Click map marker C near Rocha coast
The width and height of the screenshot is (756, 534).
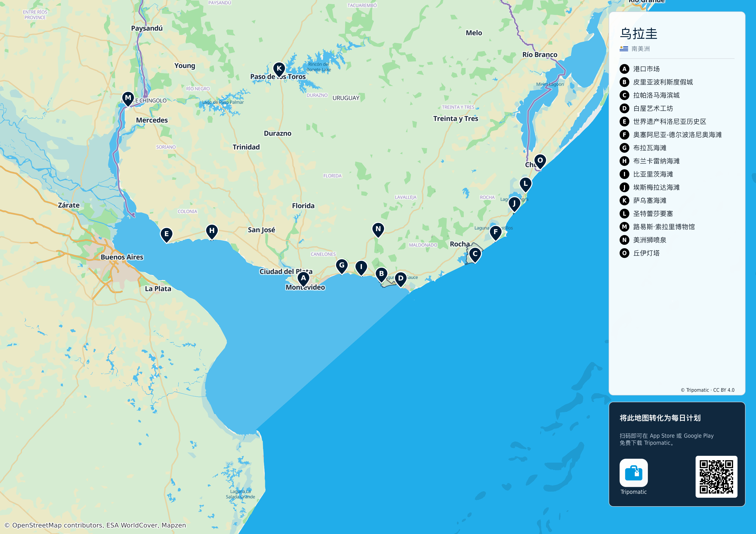(x=475, y=255)
